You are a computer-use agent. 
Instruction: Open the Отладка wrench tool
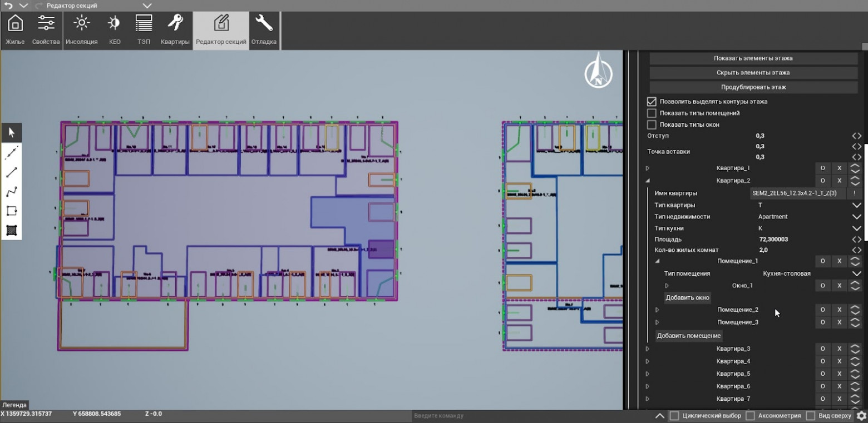pyautogui.click(x=264, y=30)
